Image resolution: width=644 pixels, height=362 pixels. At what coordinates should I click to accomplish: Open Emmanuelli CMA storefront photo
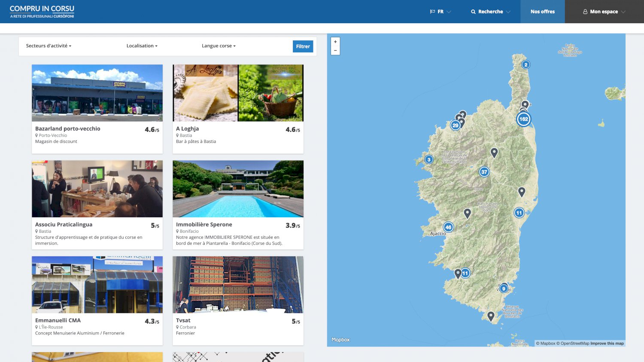pos(97,284)
